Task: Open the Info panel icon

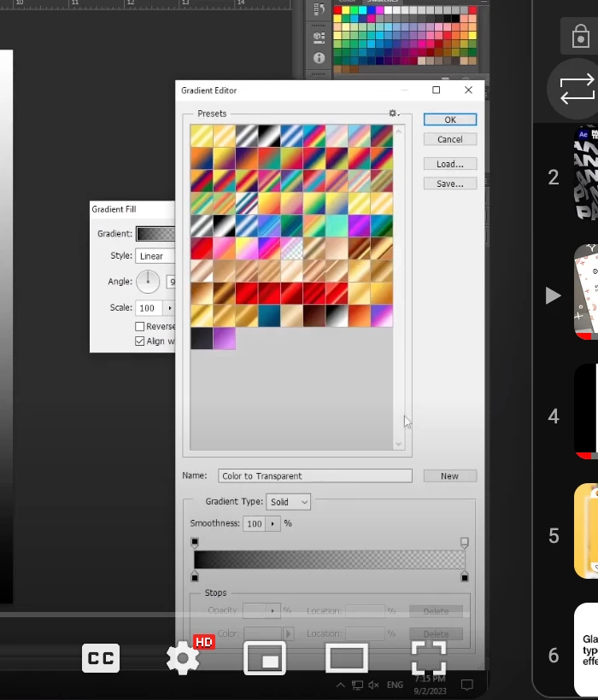Action: point(319,57)
